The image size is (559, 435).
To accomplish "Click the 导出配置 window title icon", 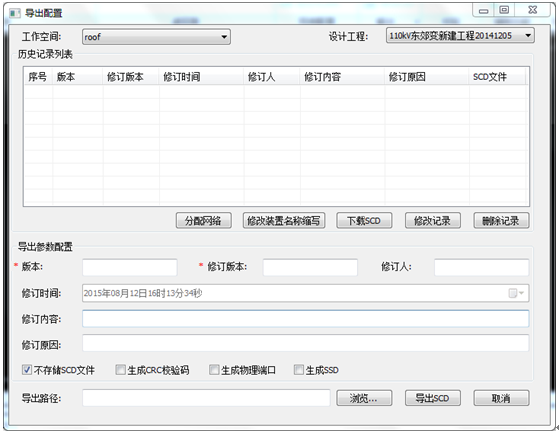I will coord(15,13).
